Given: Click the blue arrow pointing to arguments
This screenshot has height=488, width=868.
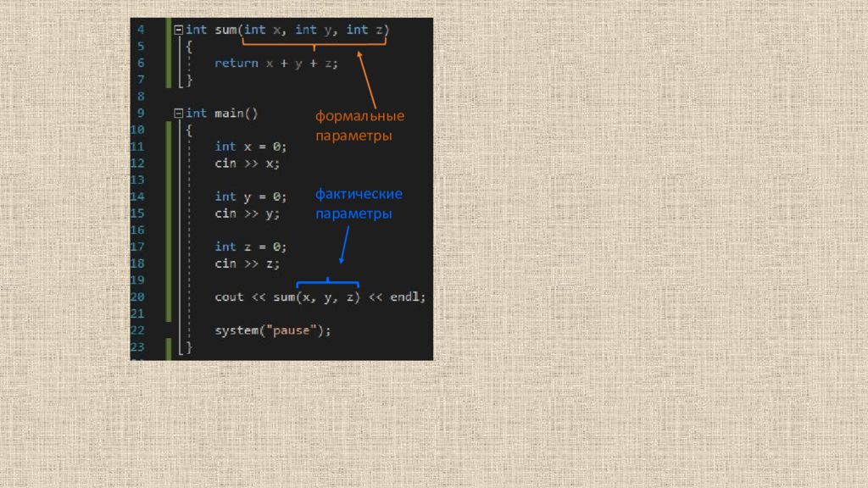Looking at the screenshot, I should point(344,245).
